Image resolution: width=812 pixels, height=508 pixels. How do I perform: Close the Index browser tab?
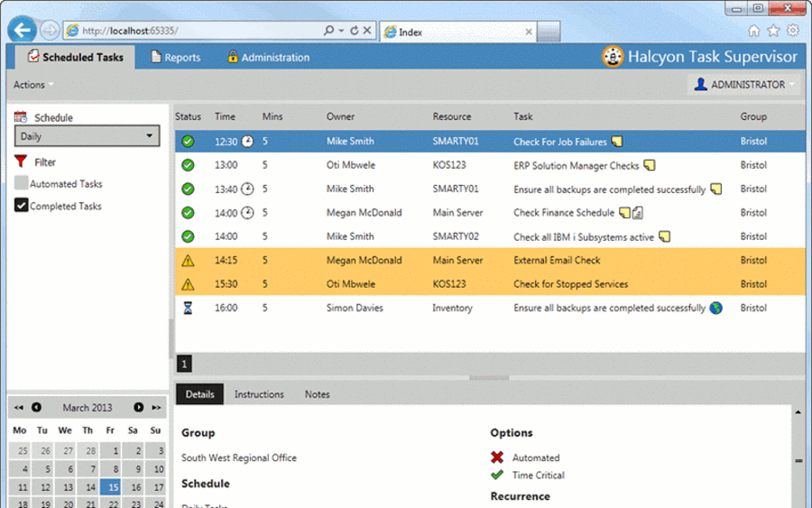[x=529, y=32]
